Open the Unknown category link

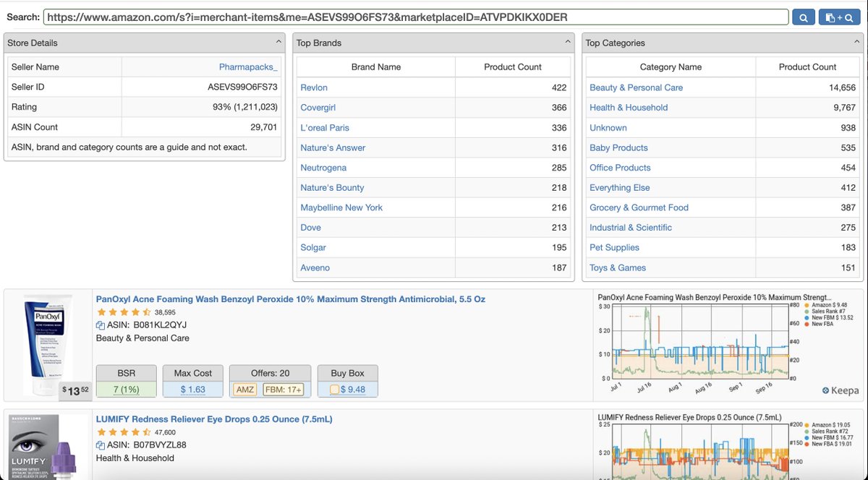tap(608, 128)
